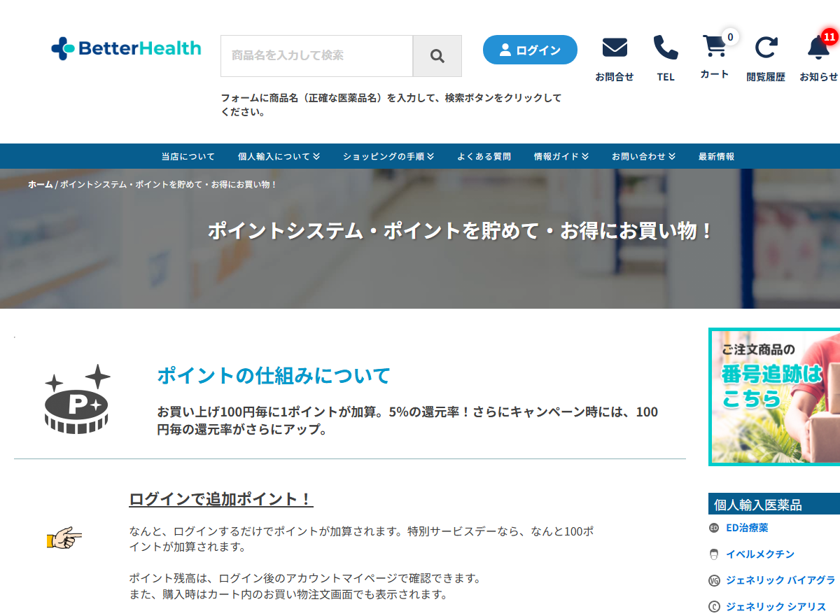Click the point coin illustration icon

point(78,399)
